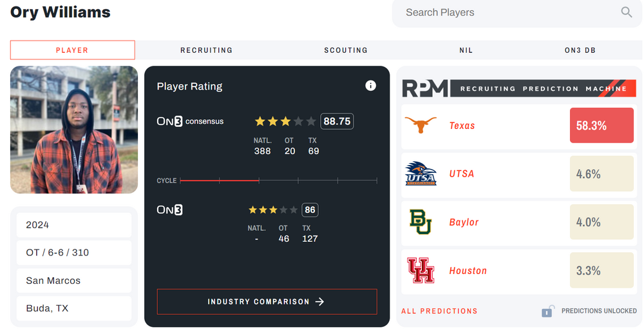This screenshot has height=334, width=644.
Task: Click the UTSA Roadrunners logo
Action: click(x=421, y=173)
